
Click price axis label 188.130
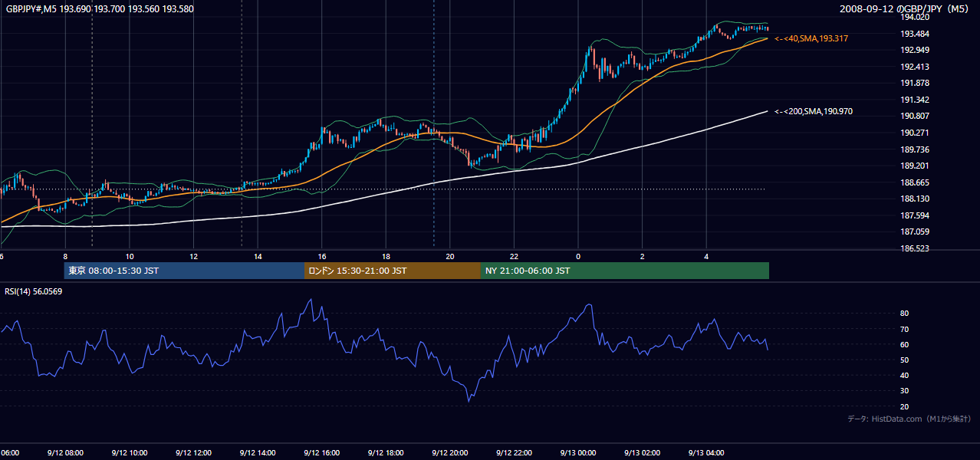tap(915, 199)
